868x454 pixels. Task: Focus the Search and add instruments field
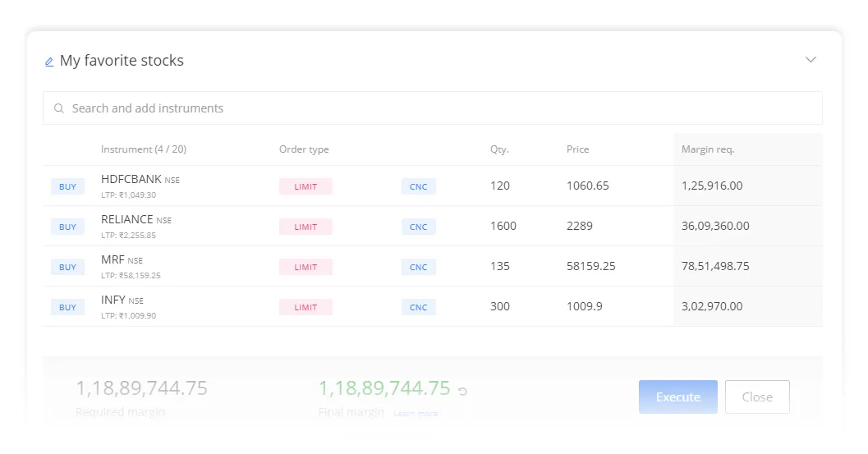(x=432, y=108)
